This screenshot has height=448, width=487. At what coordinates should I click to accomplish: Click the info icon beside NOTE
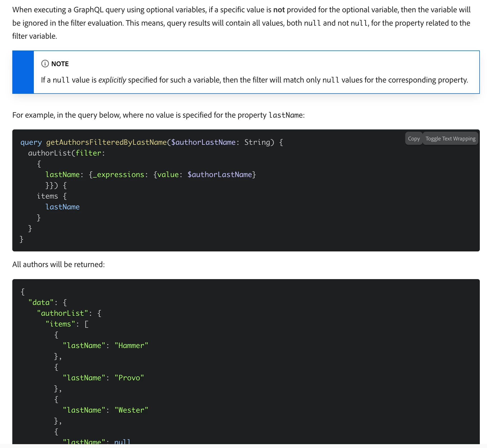(x=45, y=64)
